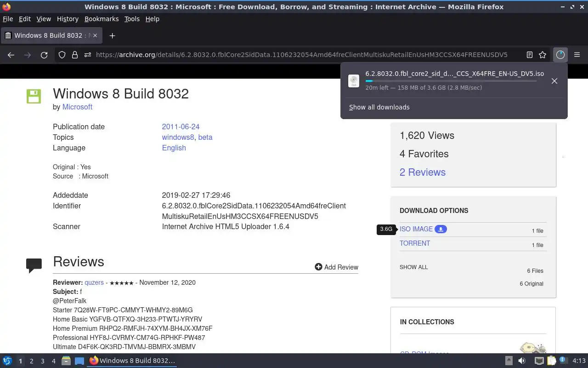Switch to workspace 2
588x368 pixels.
[31, 361]
